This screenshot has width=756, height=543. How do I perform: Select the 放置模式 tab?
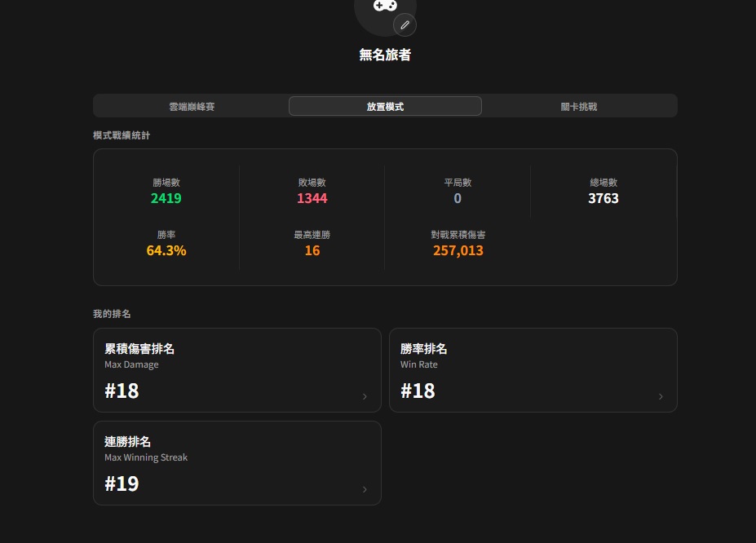[385, 107]
